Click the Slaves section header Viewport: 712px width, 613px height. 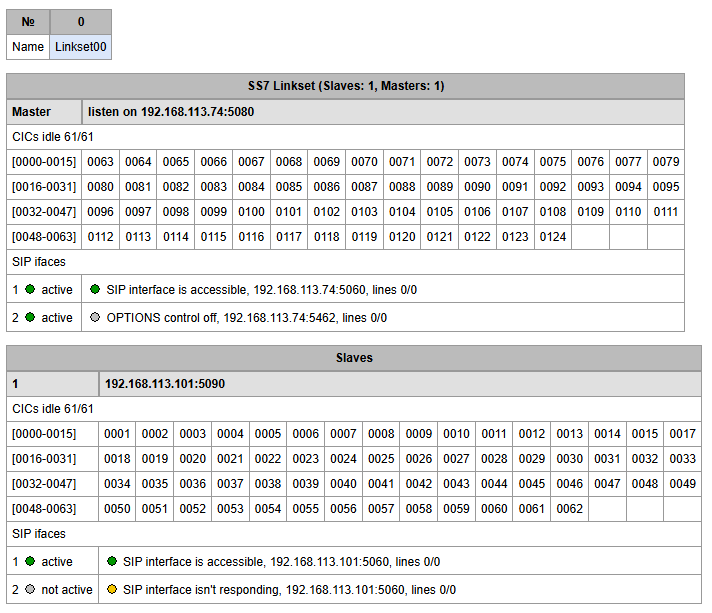(x=354, y=358)
